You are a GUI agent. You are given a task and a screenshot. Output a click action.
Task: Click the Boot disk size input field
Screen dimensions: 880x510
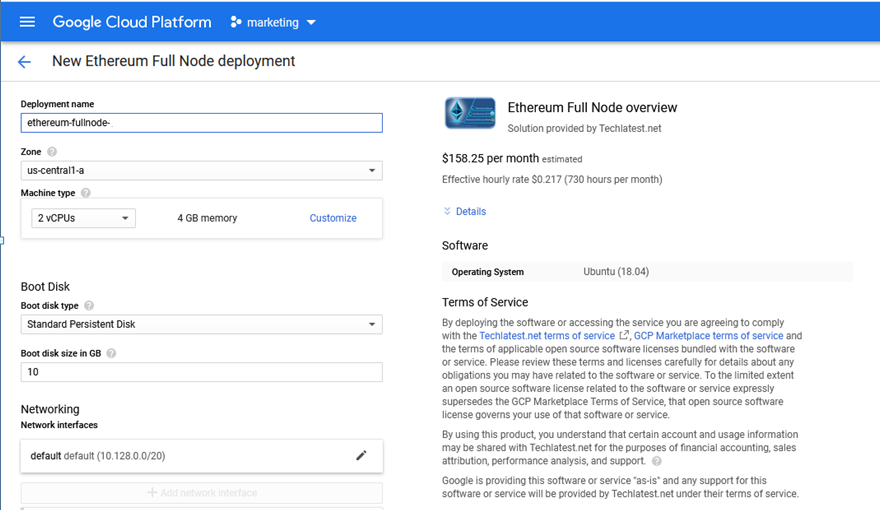tap(201, 372)
